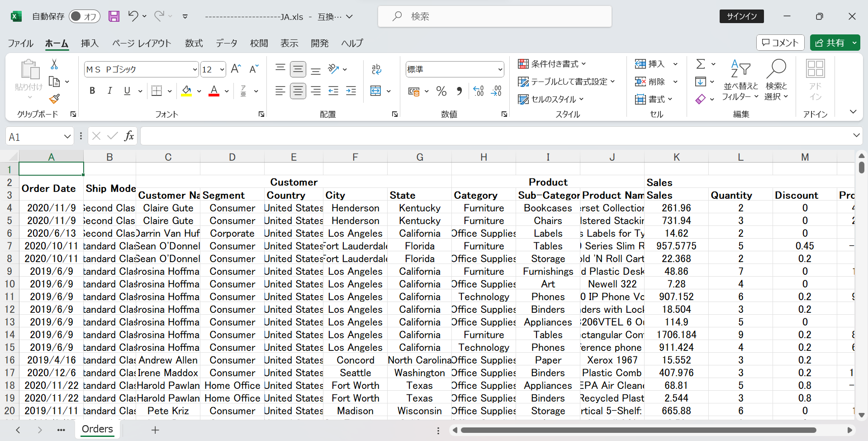Open the 並べ替えとフィルター sort filter menu

(x=740, y=79)
